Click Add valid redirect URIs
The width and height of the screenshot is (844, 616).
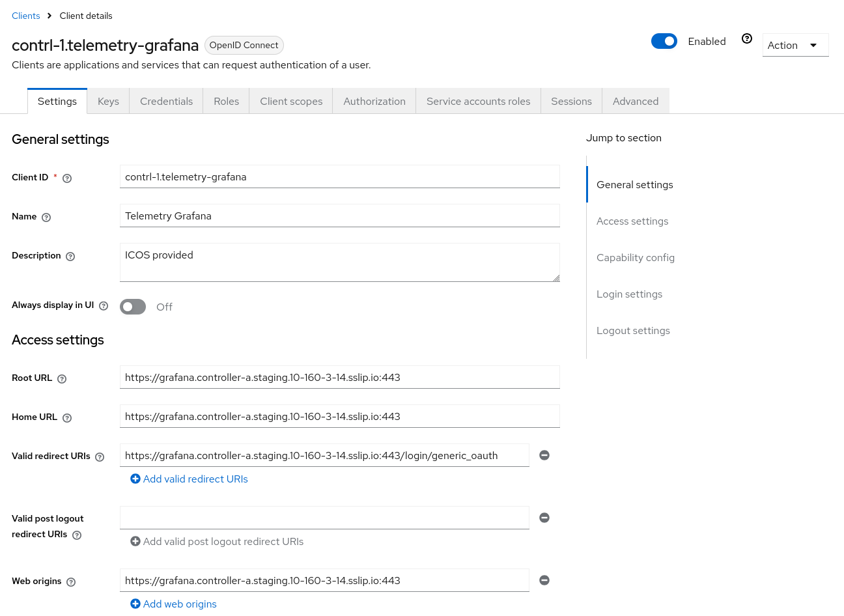pyautogui.click(x=189, y=479)
